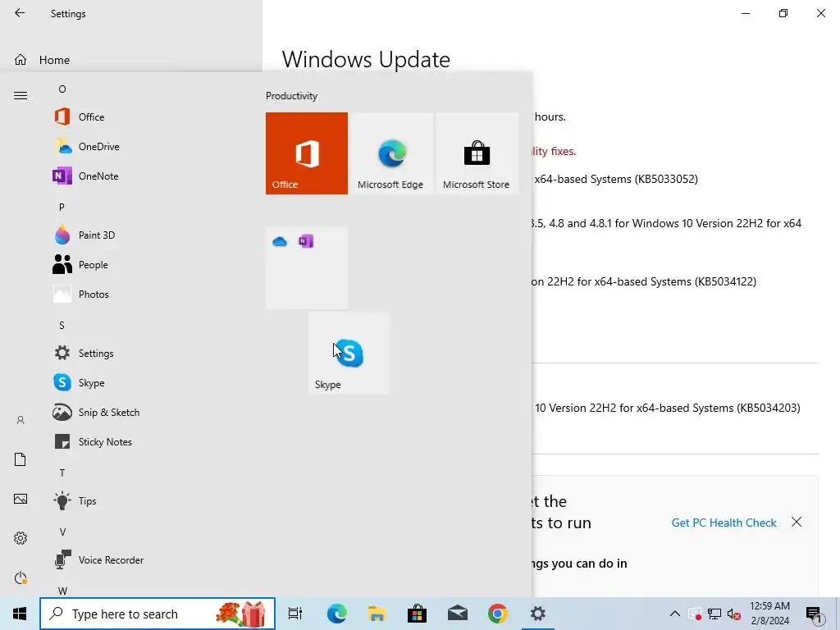840x630 pixels.
Task: Select update text mentioning KB5034122
Action: pos(644,281)
